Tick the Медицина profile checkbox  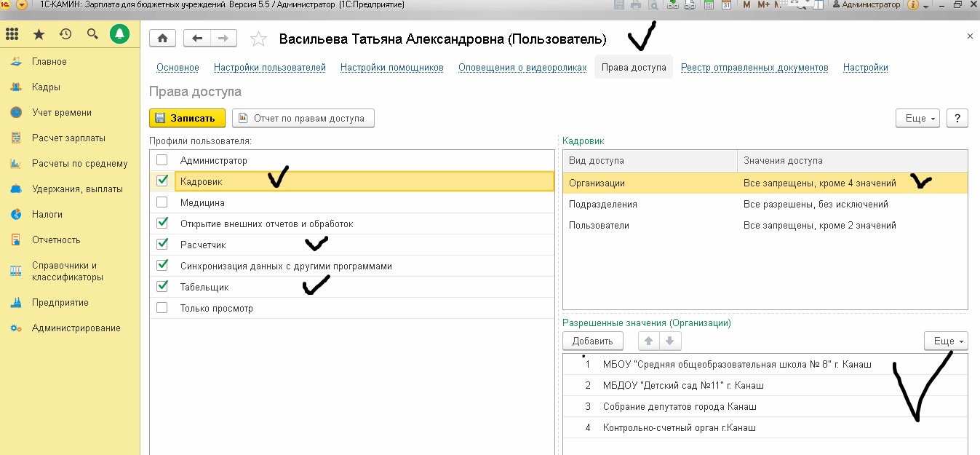162,202
